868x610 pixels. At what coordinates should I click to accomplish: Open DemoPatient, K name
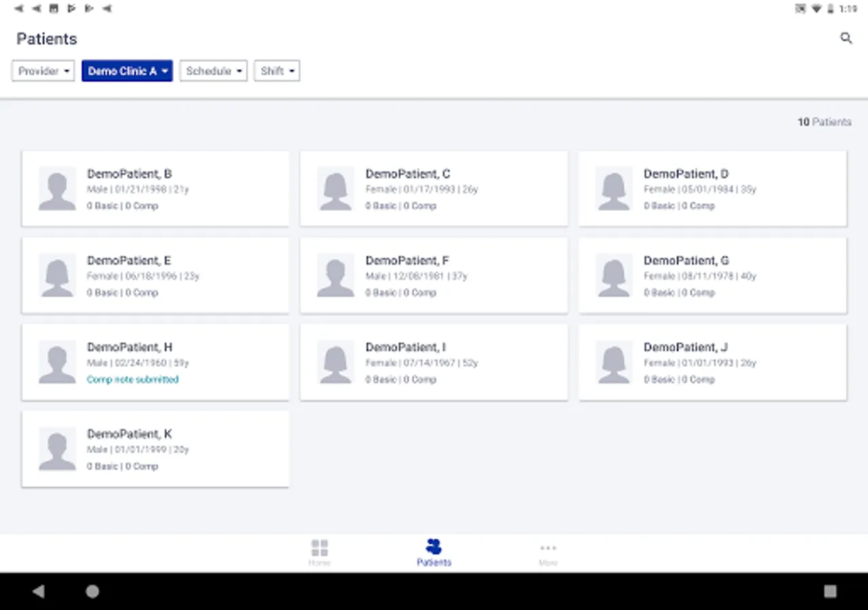point(130,434)
